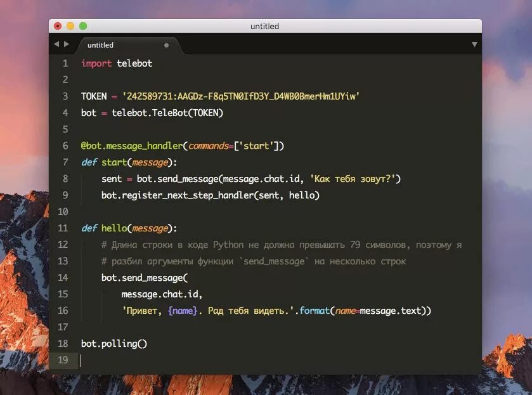Minimize the window with the yellow button

70,26
